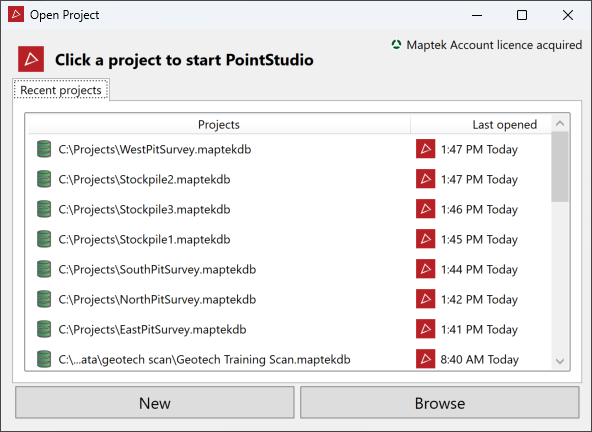Screen dimensions: 592x432
Task: Click the PointStudio icon beside 8:40 AM Today
Action: click(x=426, y=359)
